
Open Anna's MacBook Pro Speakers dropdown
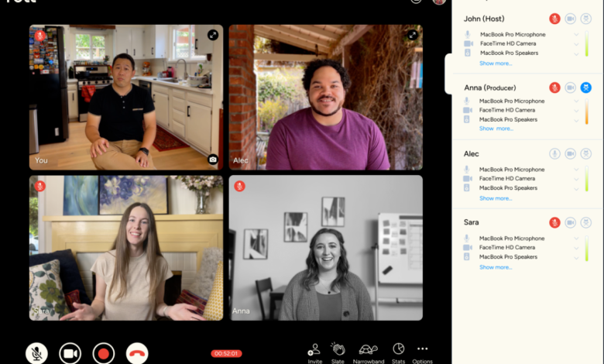pos(576,120)
